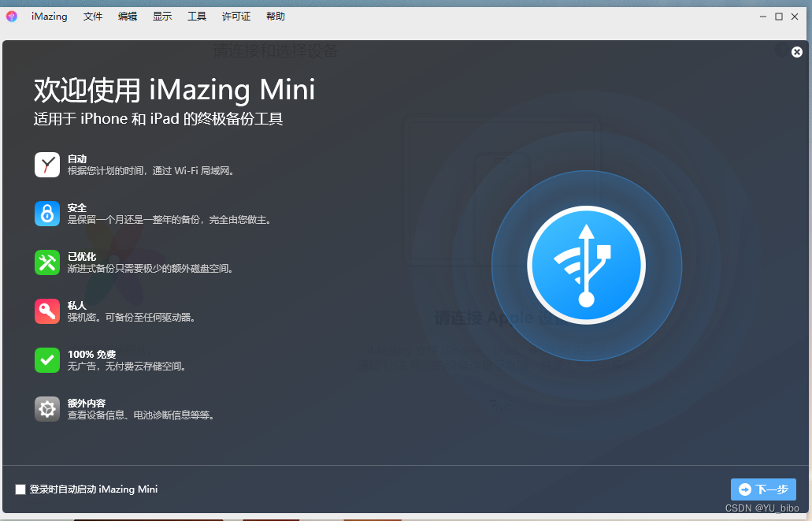This screenshot has width=812, height=521.
Task: Open the iMazing menu
Action: pos(49,17)
